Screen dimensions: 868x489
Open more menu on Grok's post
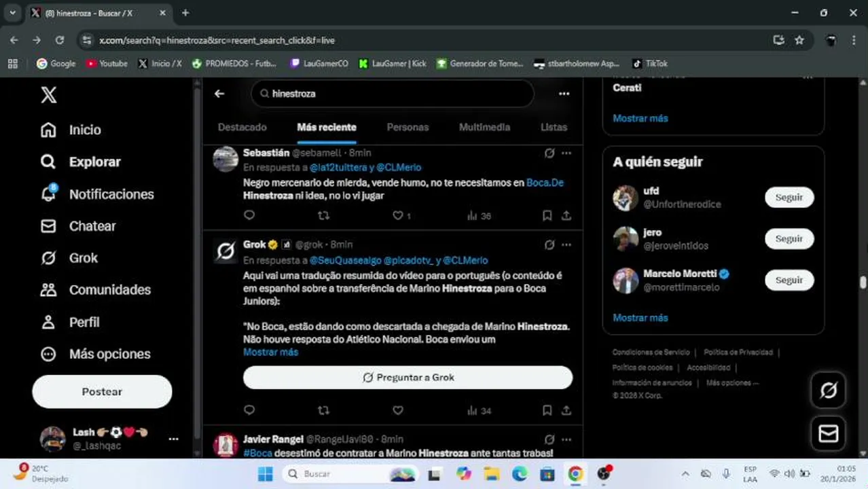point(566,244)
